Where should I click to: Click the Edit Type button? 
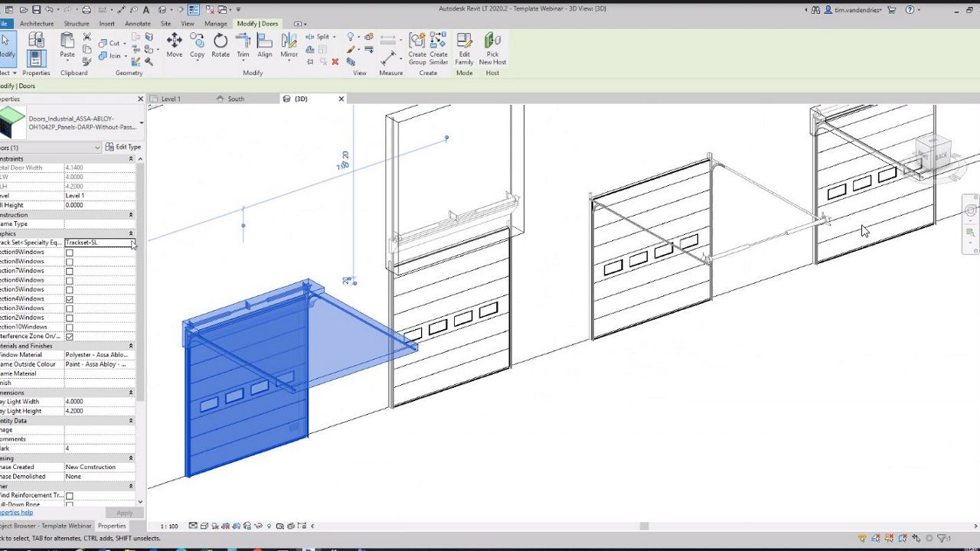[x=122, y=147]
